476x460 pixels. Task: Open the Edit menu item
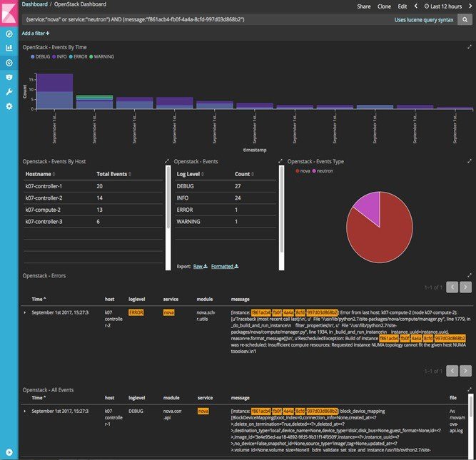point(402,6)
